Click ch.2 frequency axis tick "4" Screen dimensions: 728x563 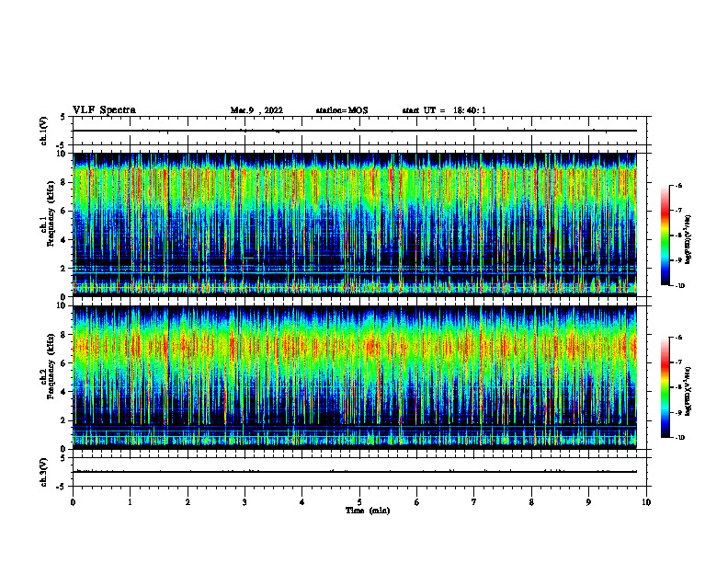point(64,392)
